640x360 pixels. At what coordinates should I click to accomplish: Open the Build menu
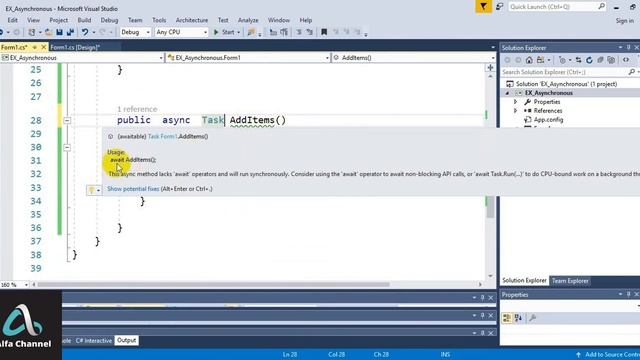[84, 20]
